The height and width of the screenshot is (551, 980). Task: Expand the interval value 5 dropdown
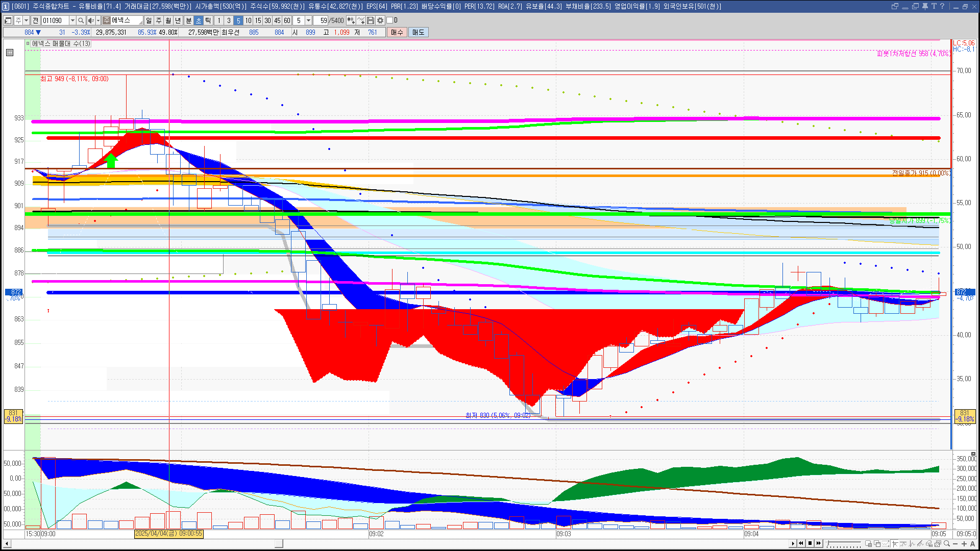pyautogui.click(x=308, y=20)
